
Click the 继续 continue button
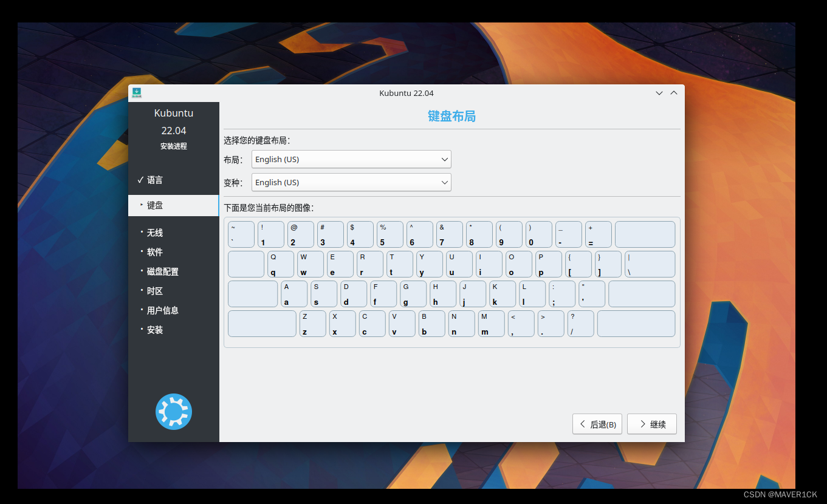tap(652, 424)
